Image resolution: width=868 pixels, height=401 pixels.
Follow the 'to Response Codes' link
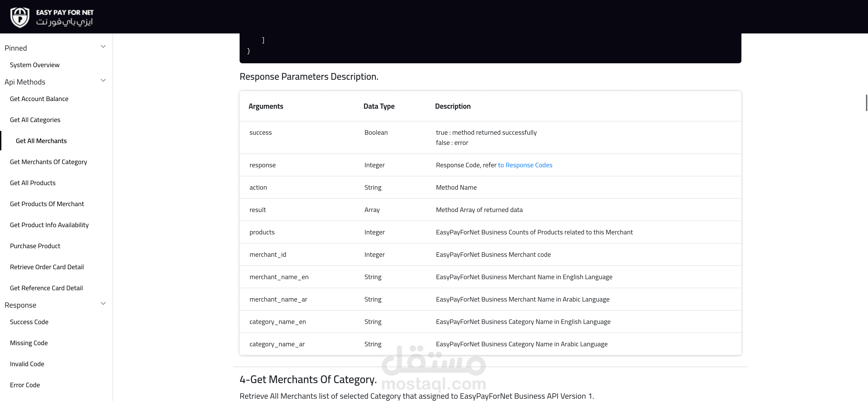525,165
